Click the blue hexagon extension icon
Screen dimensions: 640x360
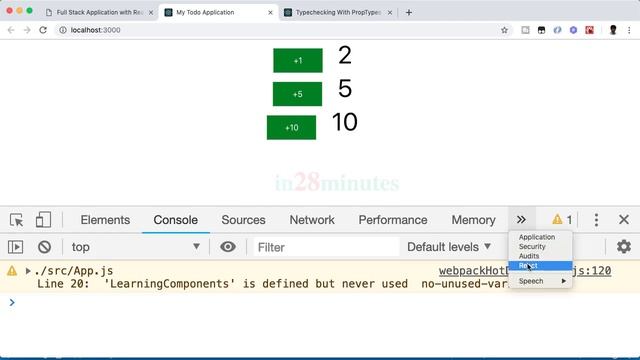[573, 30]
